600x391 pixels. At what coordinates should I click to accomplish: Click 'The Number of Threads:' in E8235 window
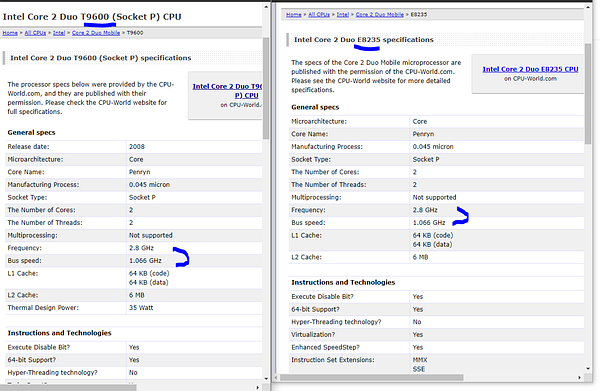point(329,184)
